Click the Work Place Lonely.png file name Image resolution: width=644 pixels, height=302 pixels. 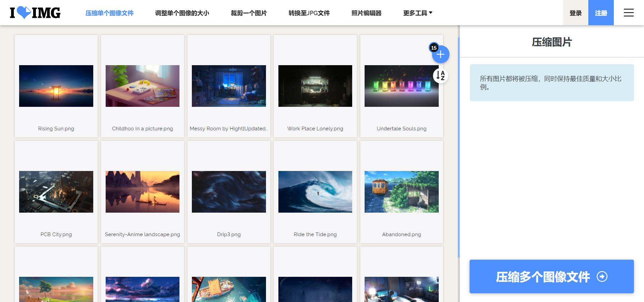[x=315, y=129]
